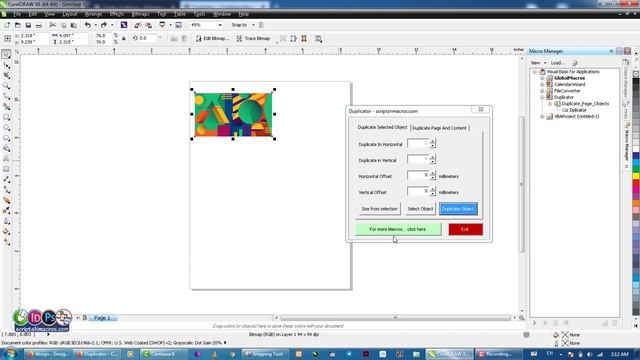The image size is (640, 360).
Task: Click the Horizontal Offset input field
Action: pos(418,176)
